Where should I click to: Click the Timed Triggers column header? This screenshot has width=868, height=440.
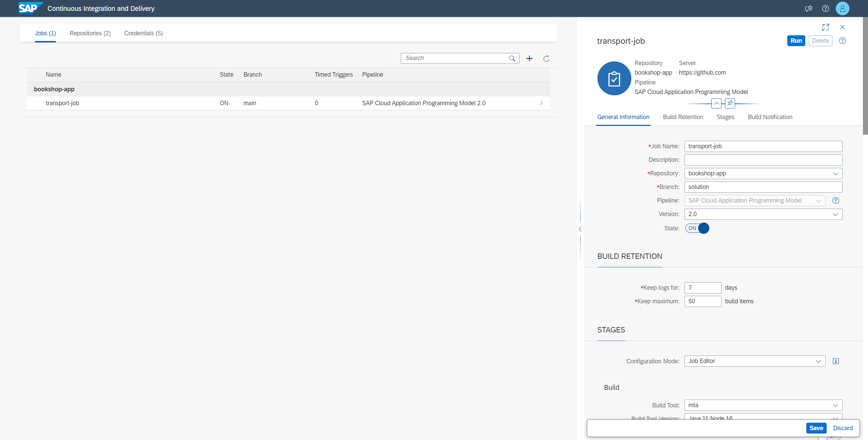click(x=334, y=75)
